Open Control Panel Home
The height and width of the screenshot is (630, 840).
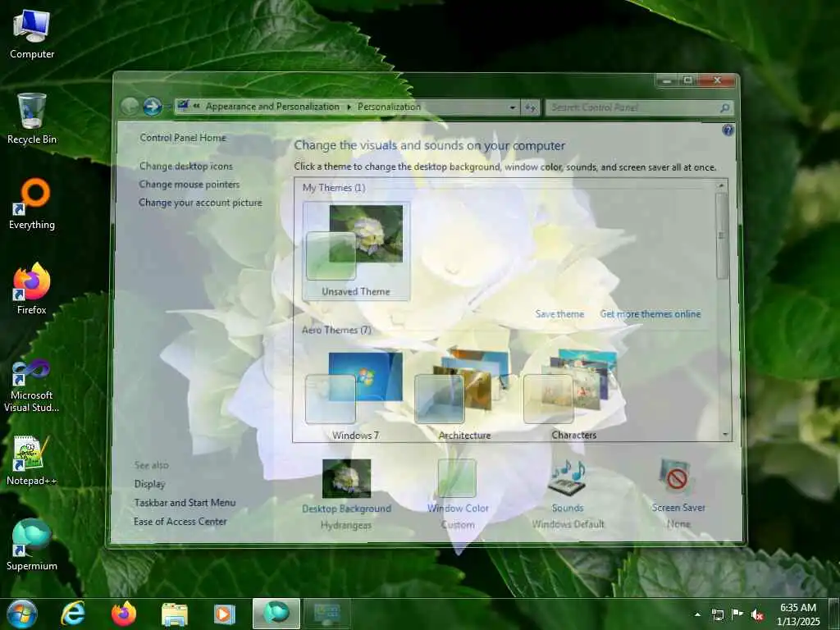(x=183, y=138)
